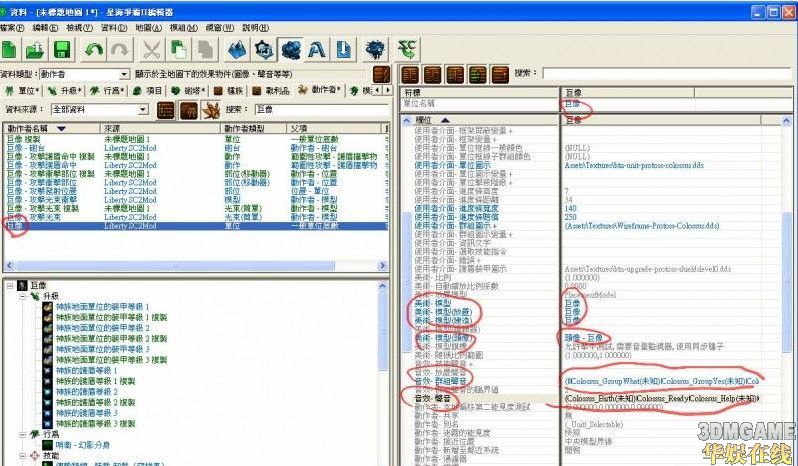Image resolution: width=798 pixels, height=466 pixels.
Task: Click the table view icon beside 資料來源
Action: (165, 109)
